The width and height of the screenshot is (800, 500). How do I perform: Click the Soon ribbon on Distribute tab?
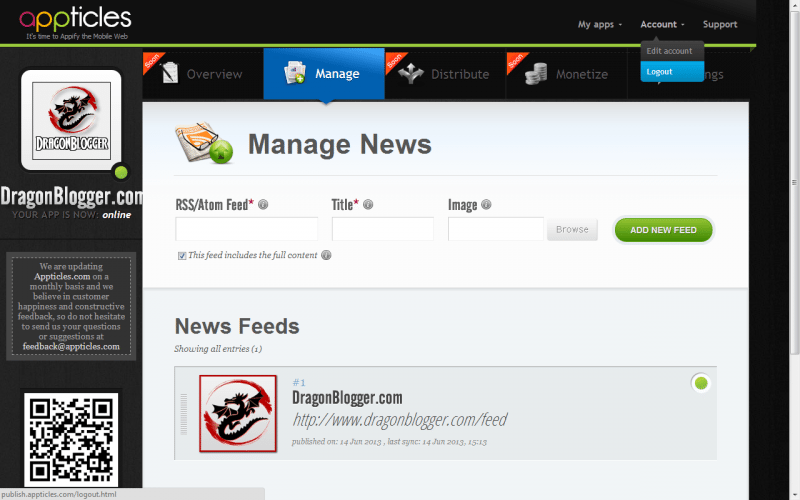pos(395,62)
